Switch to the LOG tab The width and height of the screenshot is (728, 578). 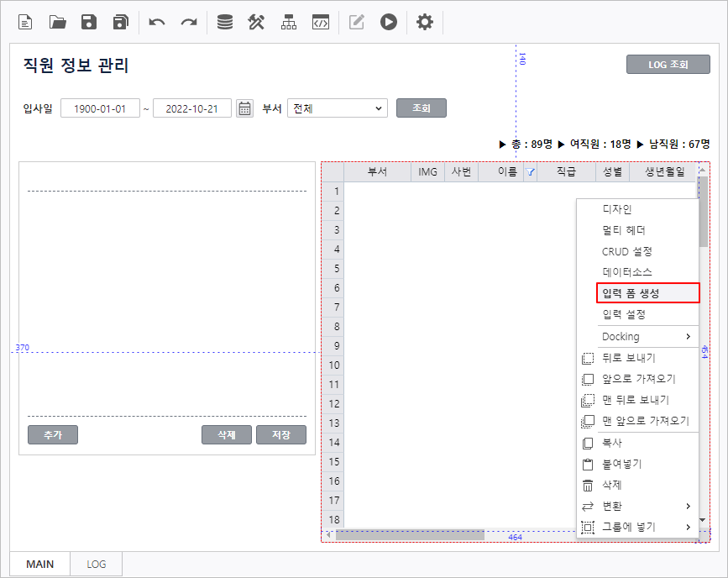click(x=97, y=564)
